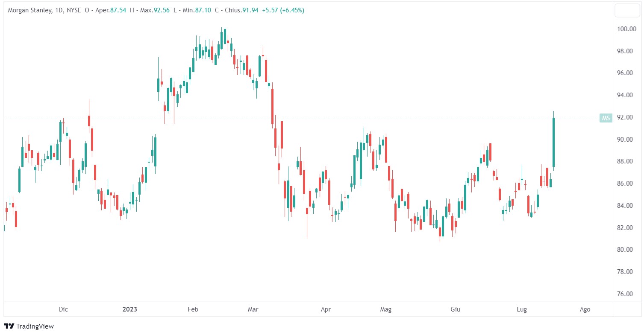Click the TradingView logo icon
This screenshot has height=332, width=644.
9,326
